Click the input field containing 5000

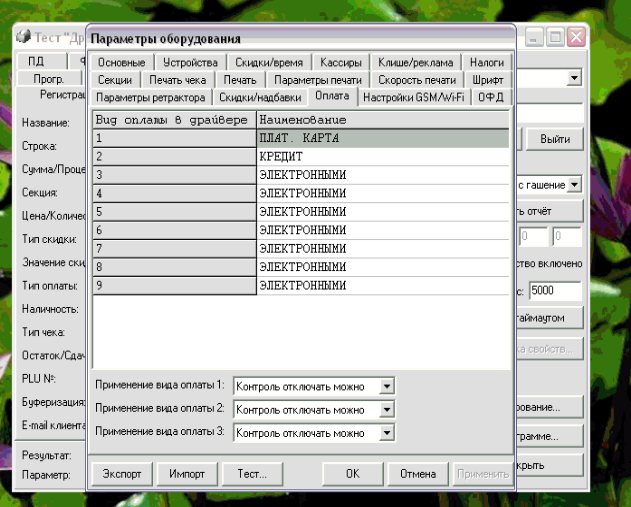pyautogui.click(x=554, y=290)
